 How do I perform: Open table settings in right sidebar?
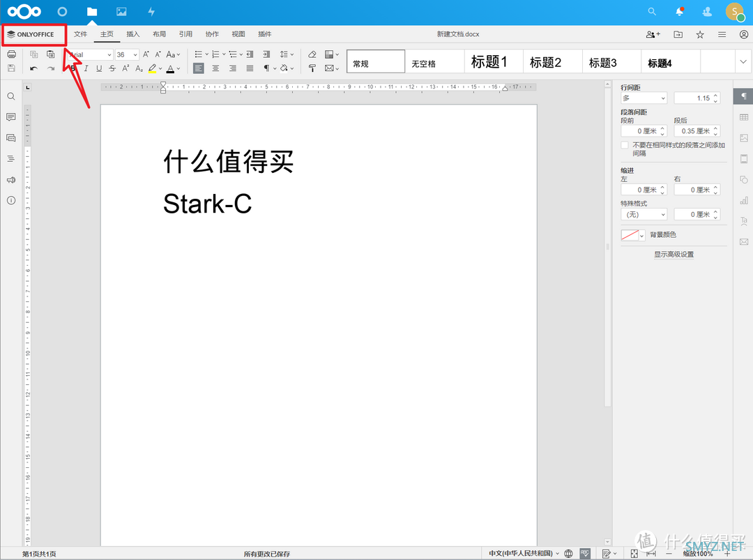[744, 117]
